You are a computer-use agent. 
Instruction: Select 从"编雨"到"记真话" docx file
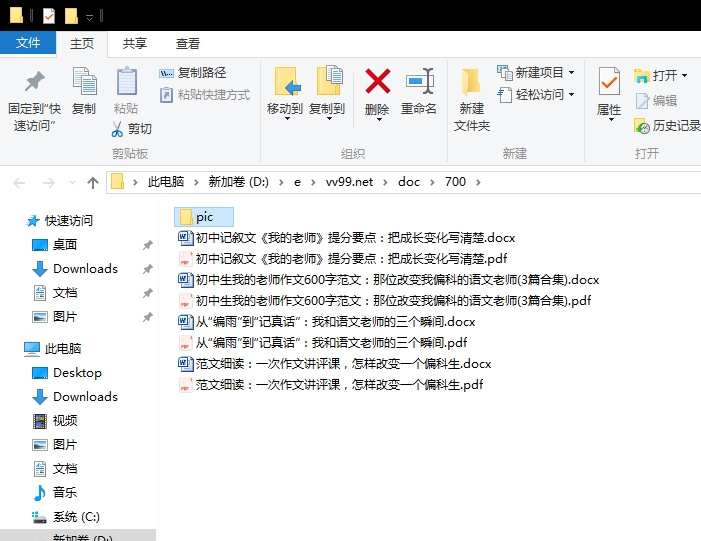[x=326, y=321]
